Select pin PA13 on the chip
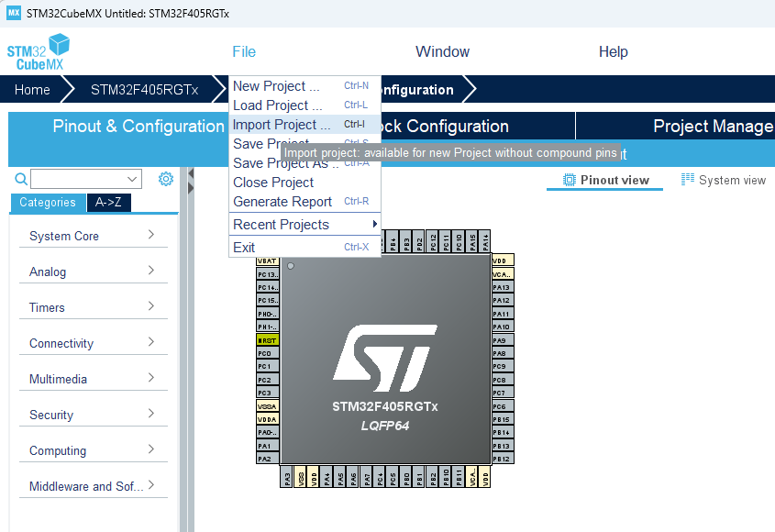 coord(503,287)
